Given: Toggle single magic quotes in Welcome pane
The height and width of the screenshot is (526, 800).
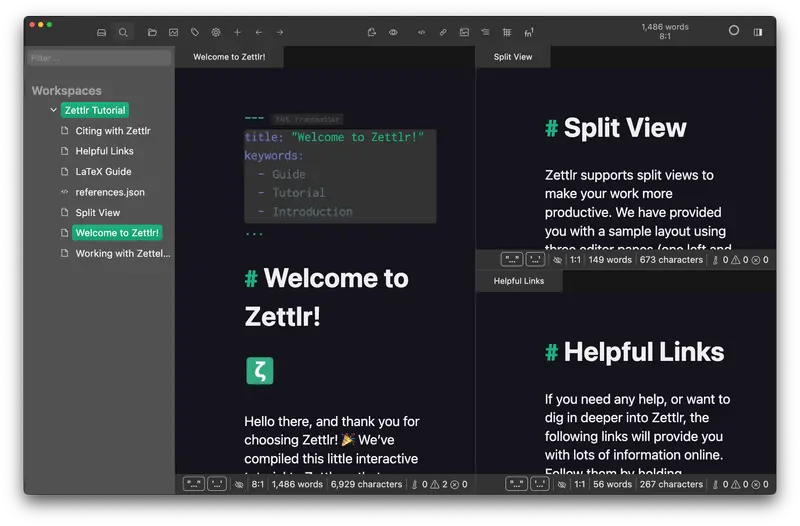Looking at the screenshot, I should coord(217,484).
